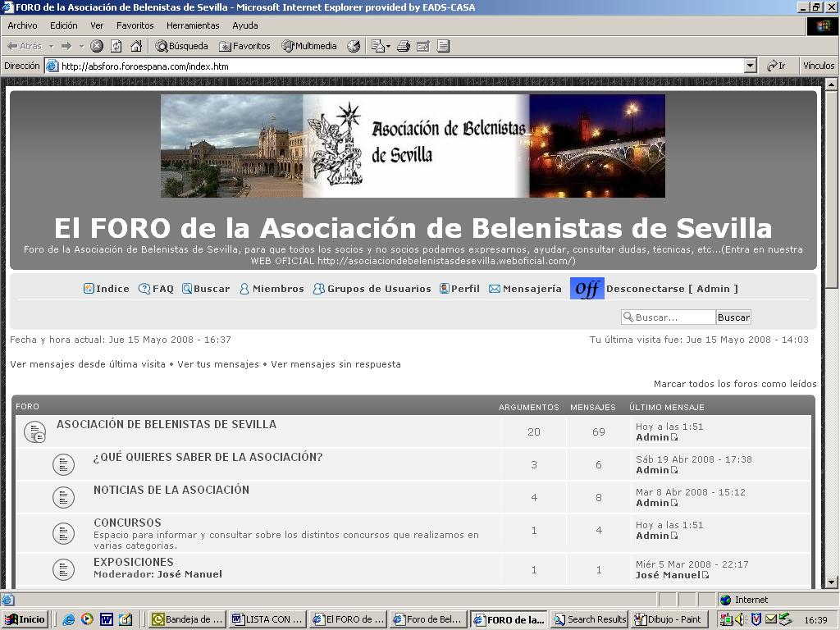840x630 pixels.
Task: Click the Refresh page toolbar icon
Action: tap(116, 46)
